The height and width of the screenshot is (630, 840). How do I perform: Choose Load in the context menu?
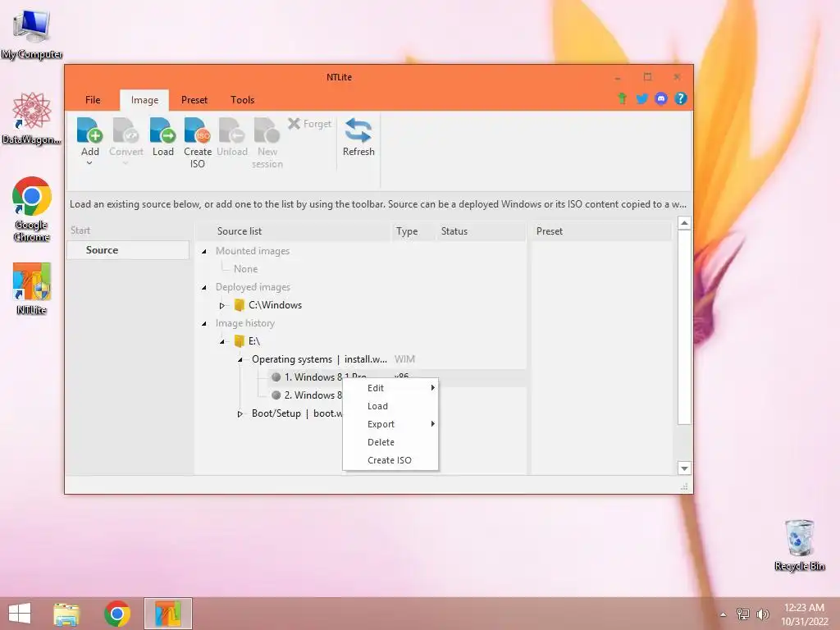tap(390, 406)
